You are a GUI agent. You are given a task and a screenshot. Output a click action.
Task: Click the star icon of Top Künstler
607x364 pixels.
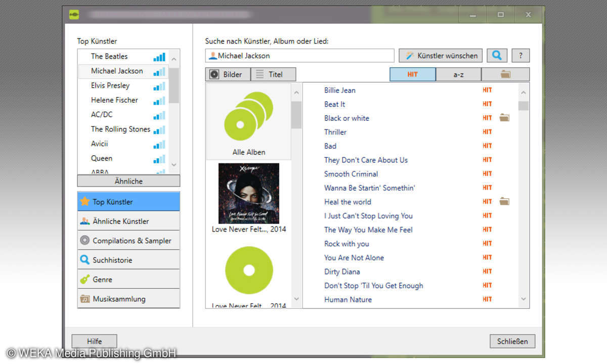(85, 201)
